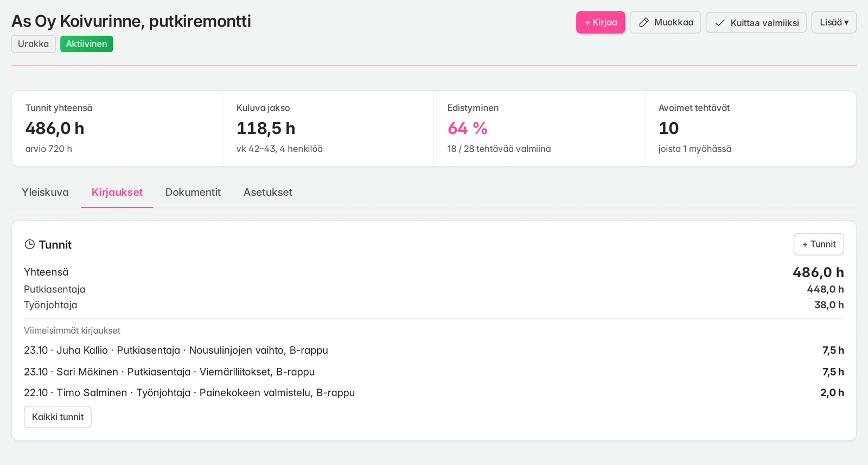This screenshot has height=465, width=868.
Task: Click the pink Kirjaa button
Action: pyautogui.click(x=601, y=22)
